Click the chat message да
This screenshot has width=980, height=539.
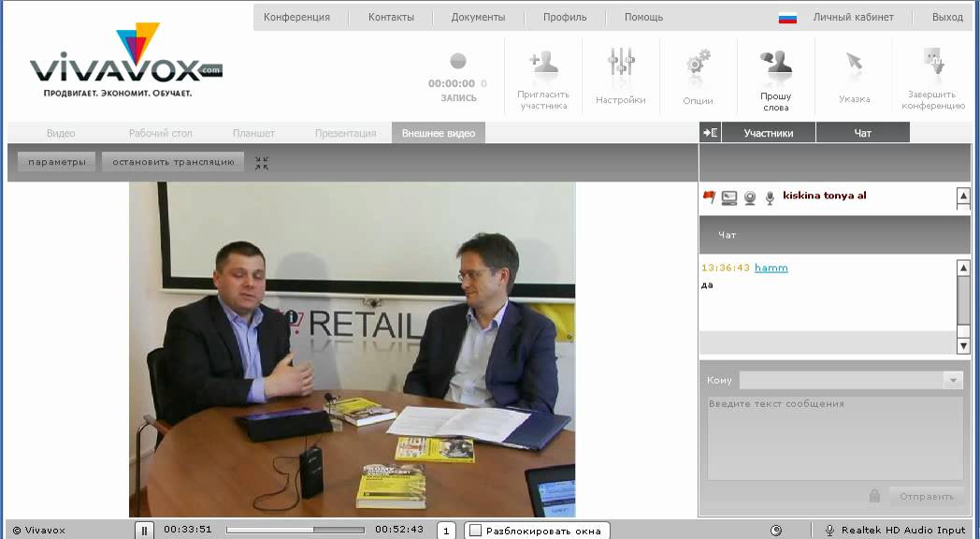pos(707,285)
